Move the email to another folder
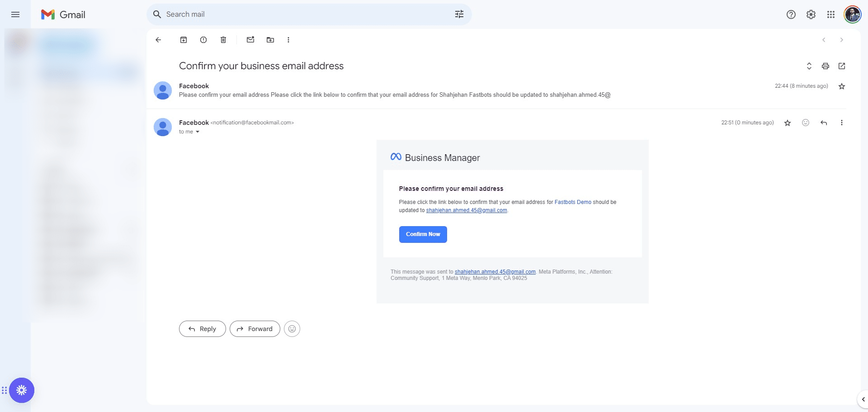 [270, 40]
